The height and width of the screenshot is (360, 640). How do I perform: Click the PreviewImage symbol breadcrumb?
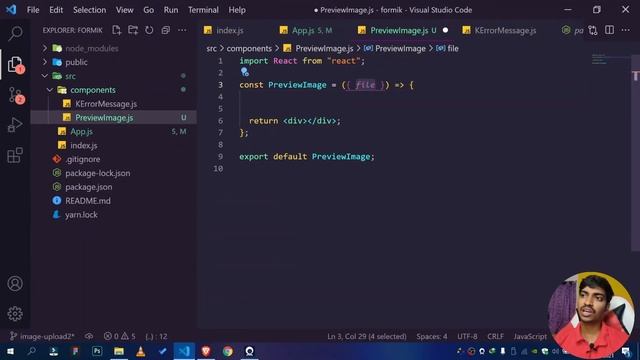(x=395, y=49)
